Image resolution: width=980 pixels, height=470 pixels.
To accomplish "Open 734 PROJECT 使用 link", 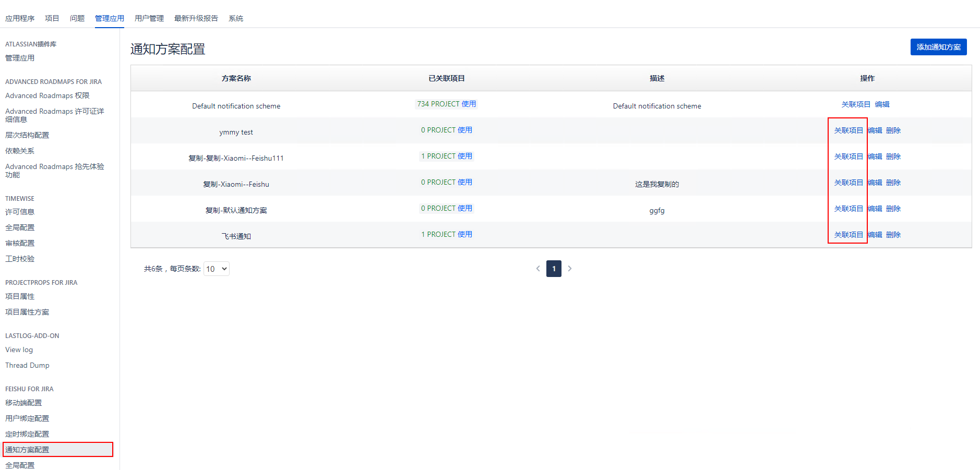I will [x=446, y=104].
